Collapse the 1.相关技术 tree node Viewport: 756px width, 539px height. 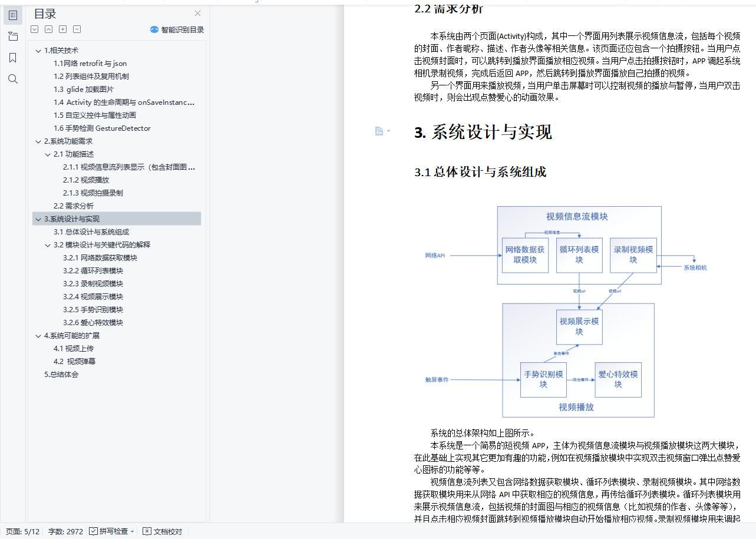[38, 51]
